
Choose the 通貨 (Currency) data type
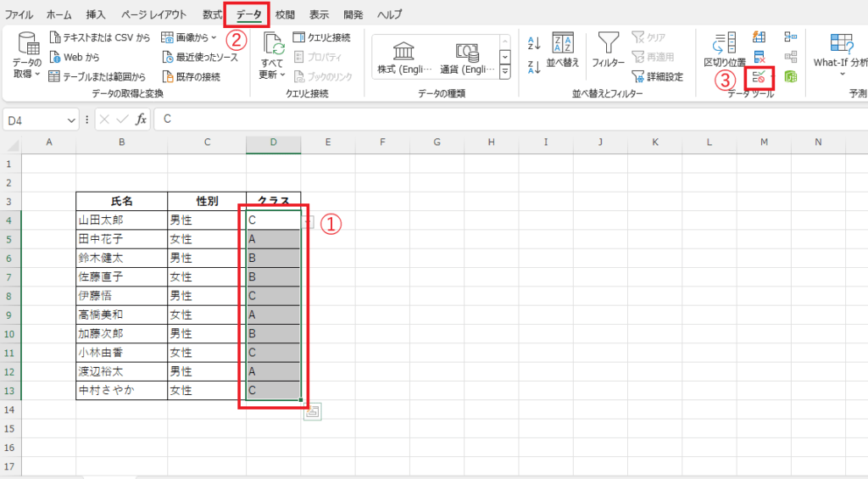[467, 58]
